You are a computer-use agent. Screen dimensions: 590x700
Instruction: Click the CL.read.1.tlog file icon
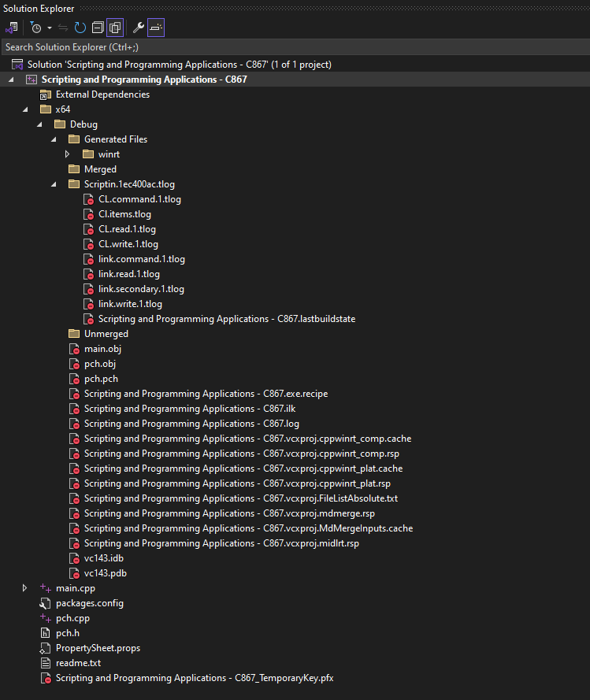(89, 229)
